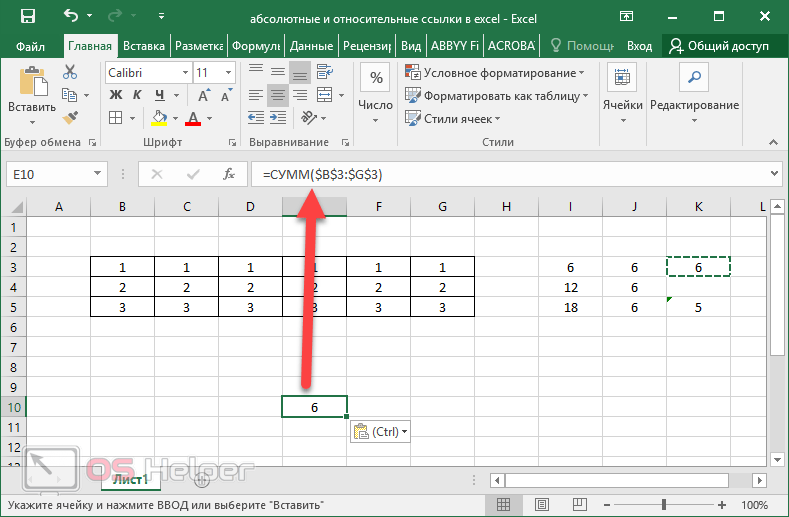789x517 pixels.
Task: Switch to Normal view in status bar
Action: click(503, 504)
